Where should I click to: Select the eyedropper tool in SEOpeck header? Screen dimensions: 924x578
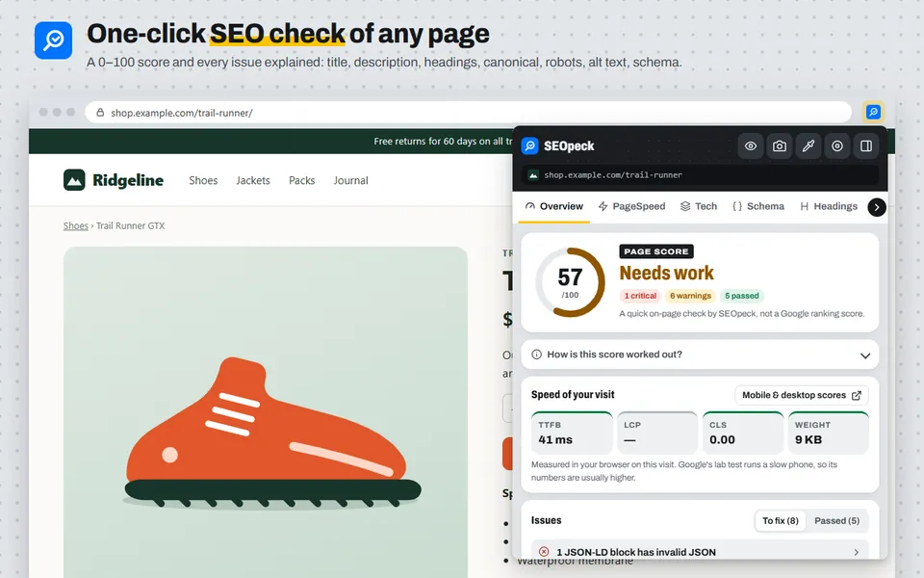[808, 146]
